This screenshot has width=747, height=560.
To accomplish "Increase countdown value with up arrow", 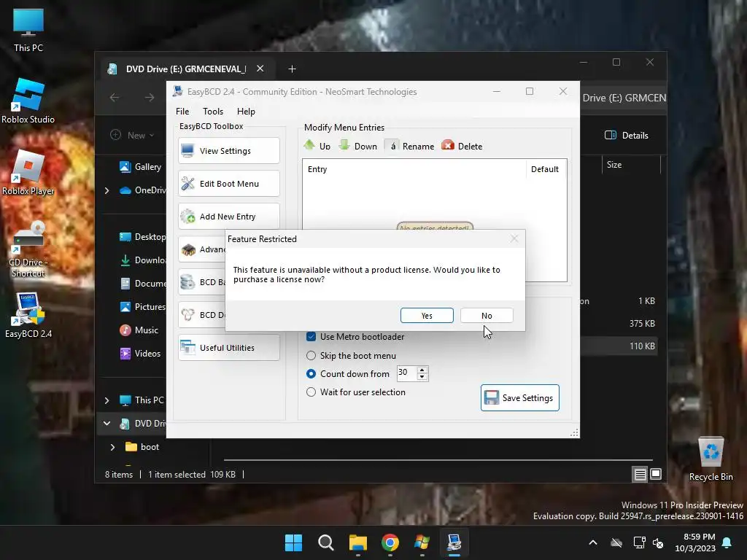I will pos(422,370).
